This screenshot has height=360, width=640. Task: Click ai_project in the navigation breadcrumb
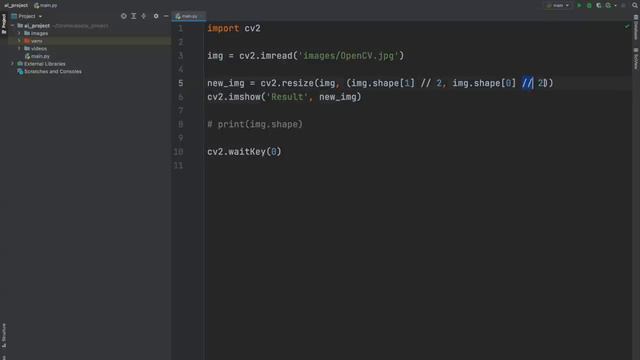click(x=16, y=5)
